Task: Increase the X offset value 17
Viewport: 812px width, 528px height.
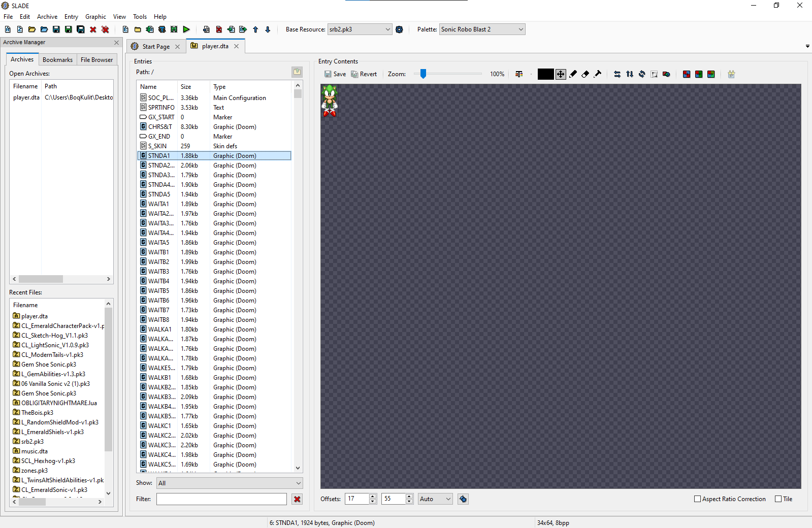Action: click(373, 497)
